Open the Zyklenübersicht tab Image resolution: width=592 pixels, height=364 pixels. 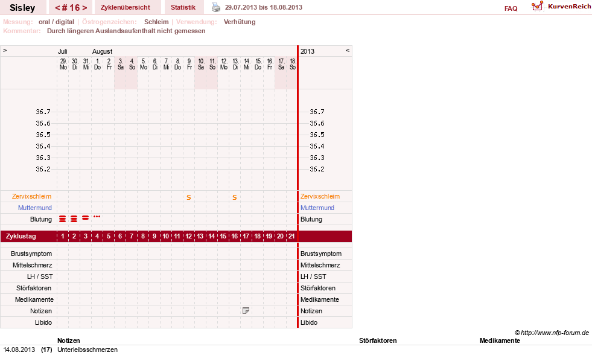point(126,7)
